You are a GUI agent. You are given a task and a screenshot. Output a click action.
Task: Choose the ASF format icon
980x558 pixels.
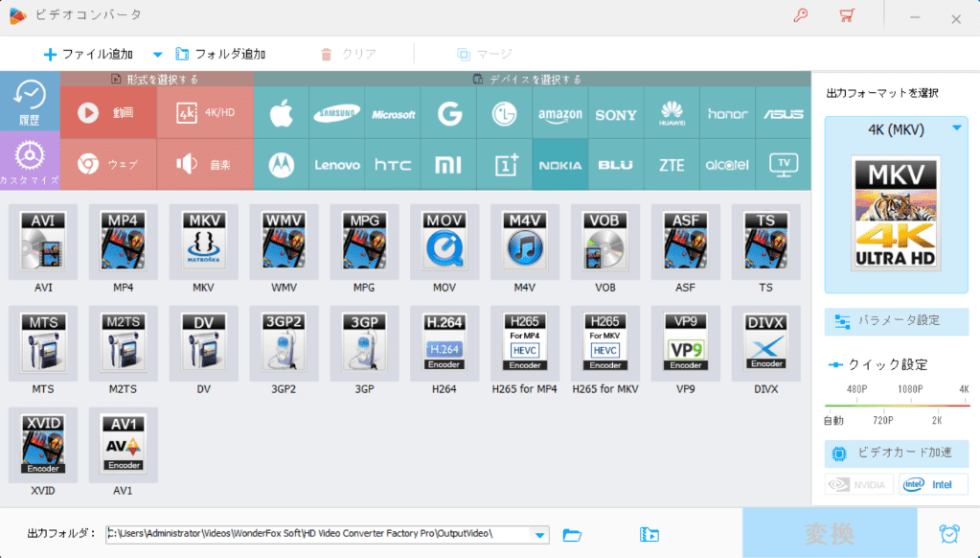coord(686,243)
